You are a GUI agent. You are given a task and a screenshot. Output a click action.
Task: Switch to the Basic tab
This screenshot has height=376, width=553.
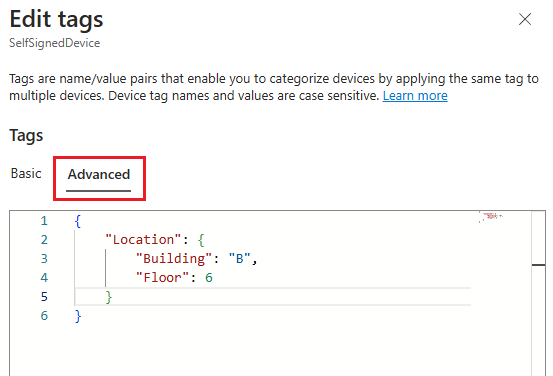(x=26, y=174)
